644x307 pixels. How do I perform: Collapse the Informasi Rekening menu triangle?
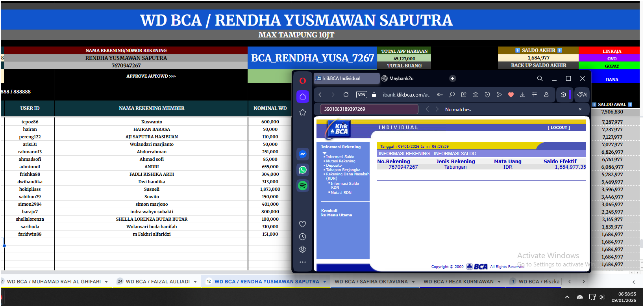[x=324, y=153]
